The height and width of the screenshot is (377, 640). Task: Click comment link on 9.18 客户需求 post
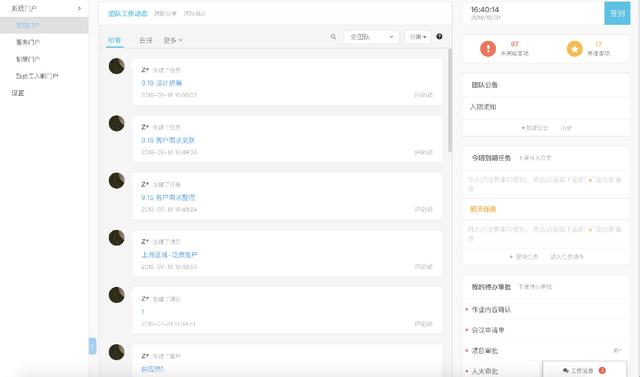coord(423,152)
